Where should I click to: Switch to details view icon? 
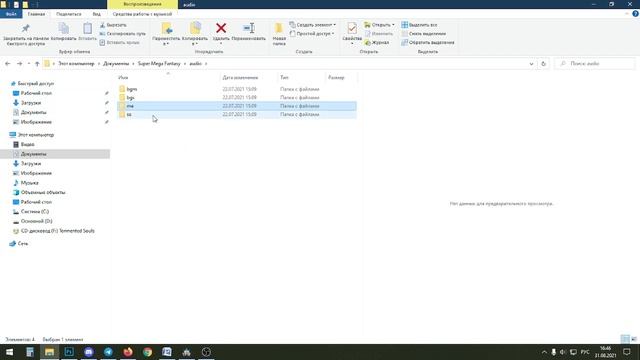(625, 339)
